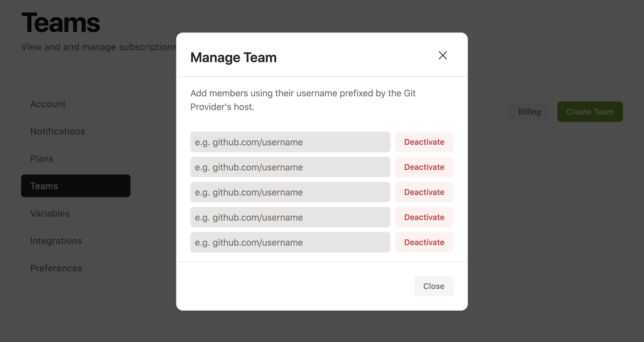Go to Preferences in the sidebar
This screenshot has width=644, height=342.
point(56,268)
